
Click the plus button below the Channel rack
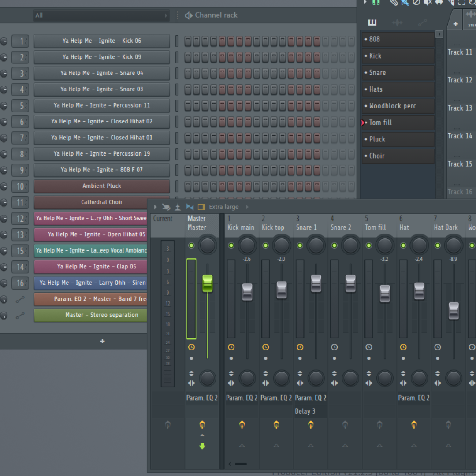click(x=102, y=341)
